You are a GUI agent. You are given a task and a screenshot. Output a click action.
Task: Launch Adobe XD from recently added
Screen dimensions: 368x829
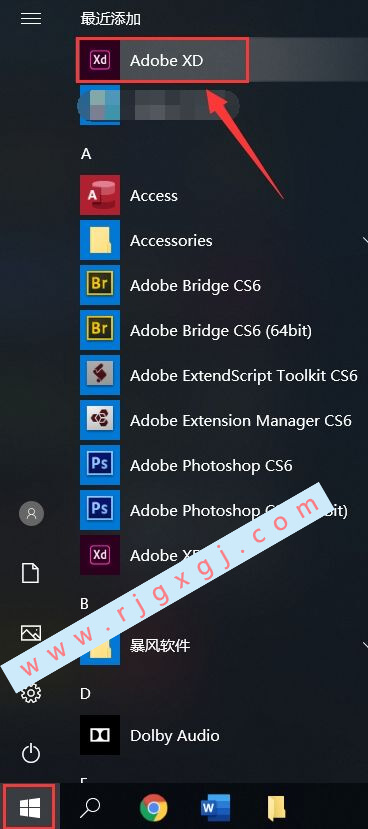click(162, 60)
